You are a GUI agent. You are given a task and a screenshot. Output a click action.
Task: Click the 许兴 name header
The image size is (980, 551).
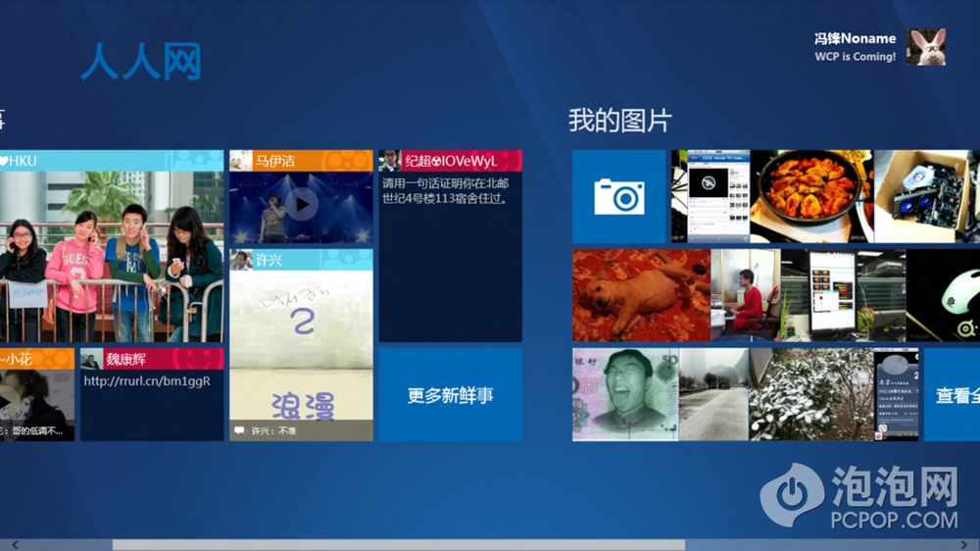pos(269,260)
